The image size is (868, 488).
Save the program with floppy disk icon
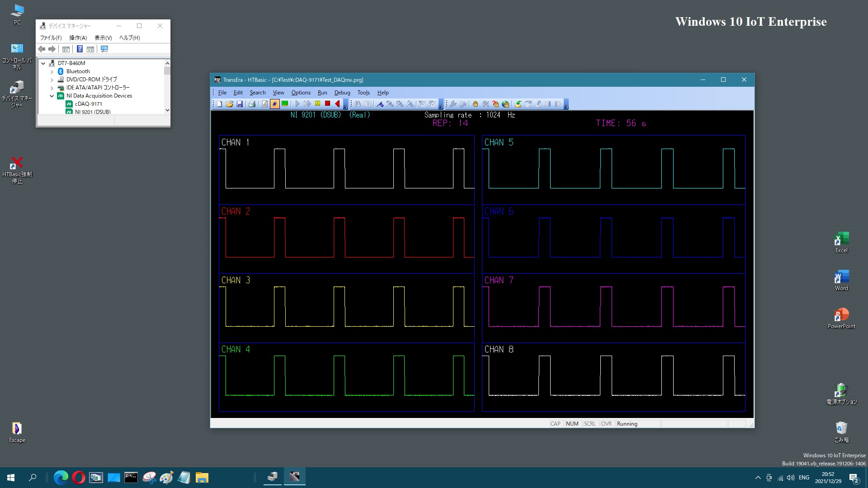click(x=240, y=104)
